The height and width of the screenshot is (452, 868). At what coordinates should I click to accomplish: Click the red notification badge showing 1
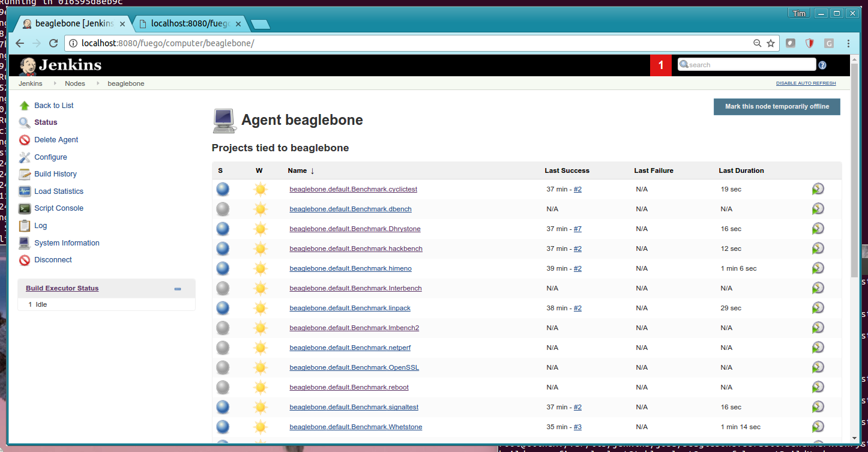coord(661,65)
